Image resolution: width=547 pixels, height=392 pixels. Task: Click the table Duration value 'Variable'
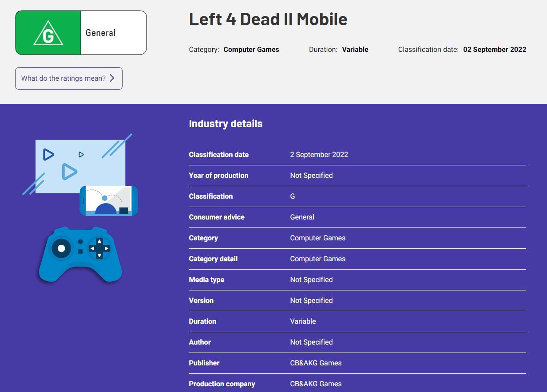point(303,321)
